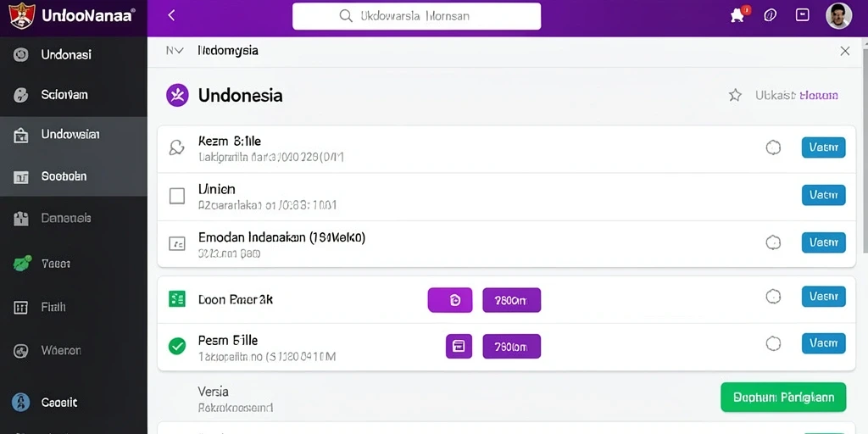Click the Undonasi sidebar icon
The width and height of the screenshot is (868, 434).
coord(20,55)
